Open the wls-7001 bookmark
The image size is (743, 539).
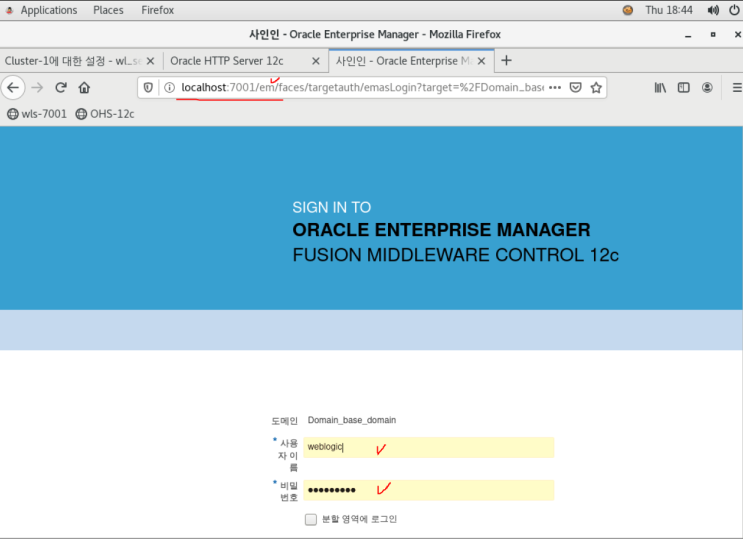click(x=37, y=114)
